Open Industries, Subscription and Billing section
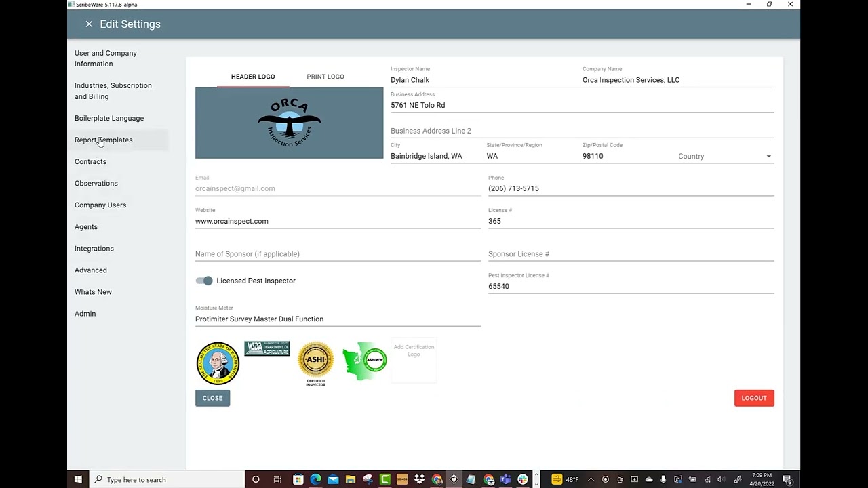 [113, 91]
